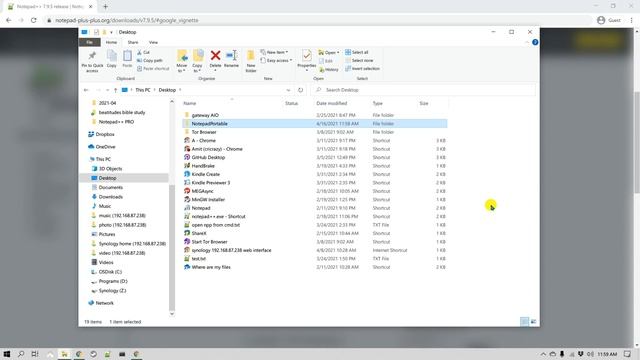Image resolution: width=640 pixels, height=360 pixels.
Task: Switch to large icons view icon
Action: 533,322
